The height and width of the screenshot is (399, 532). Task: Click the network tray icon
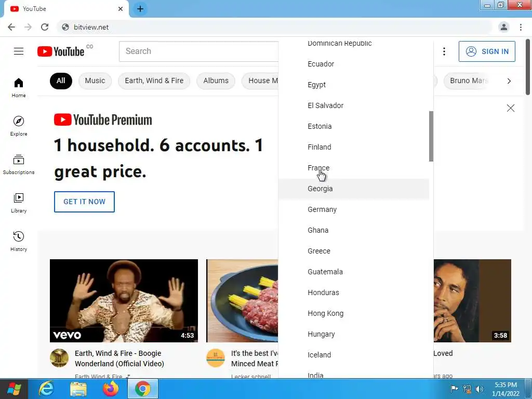pyautogui.click(x=467, y=389)
